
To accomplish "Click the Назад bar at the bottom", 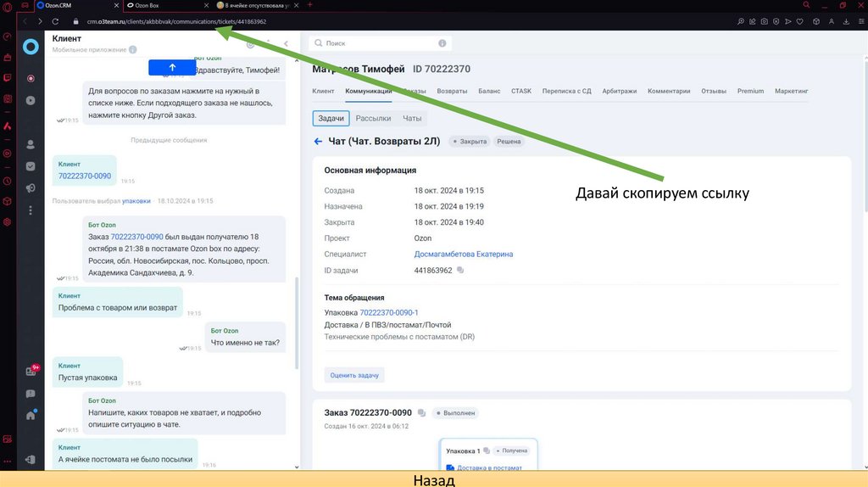I will point(434,479).
